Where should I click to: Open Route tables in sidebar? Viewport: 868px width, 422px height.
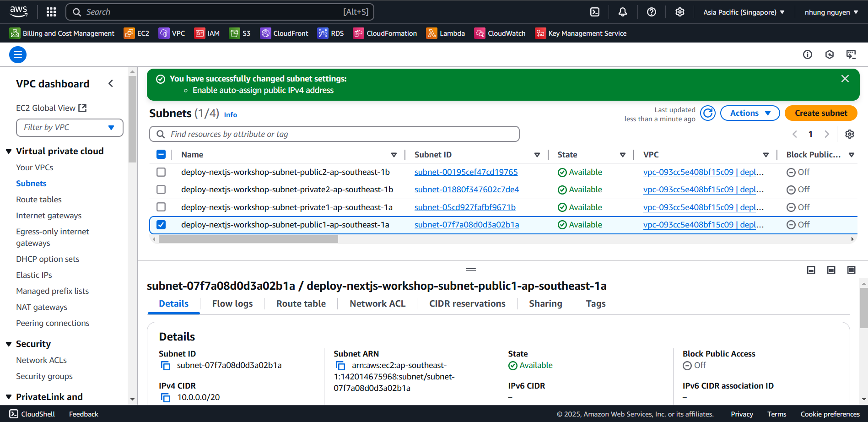(x=39, y=200)
